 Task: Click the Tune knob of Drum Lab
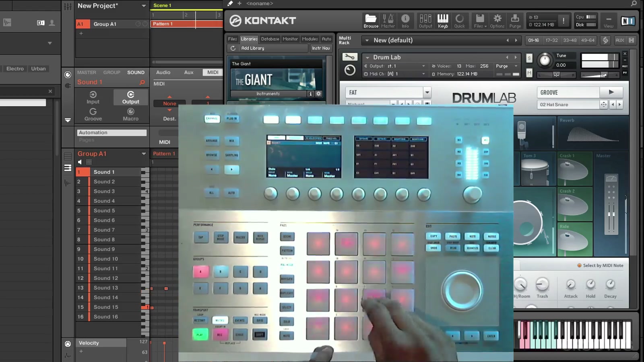(x=545, y=60)
